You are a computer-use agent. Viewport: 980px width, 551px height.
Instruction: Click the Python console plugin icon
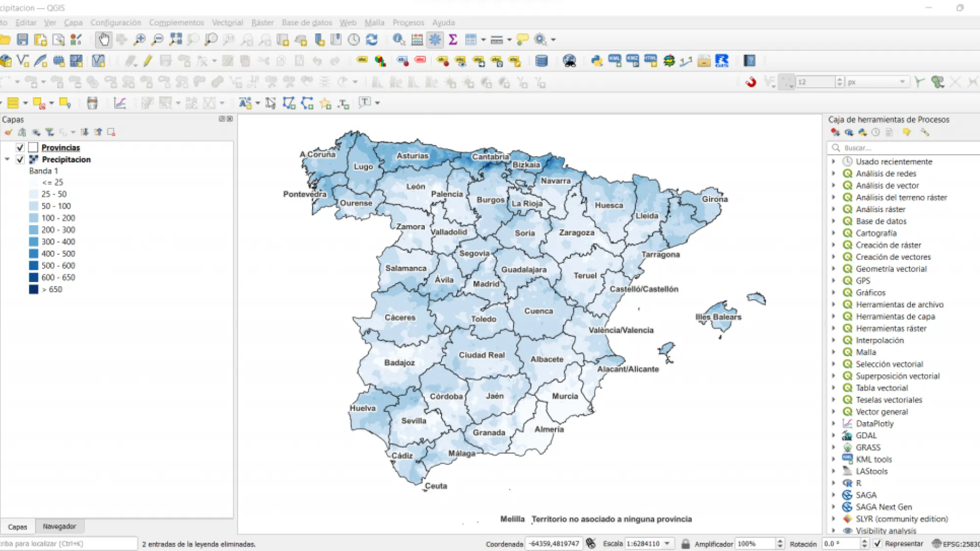tap(597, 61)
